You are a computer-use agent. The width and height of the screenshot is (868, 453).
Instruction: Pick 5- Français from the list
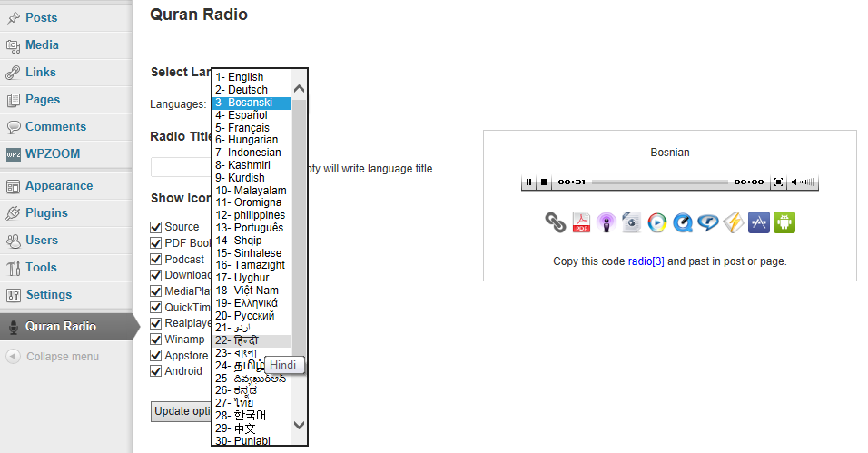[252, 128]
